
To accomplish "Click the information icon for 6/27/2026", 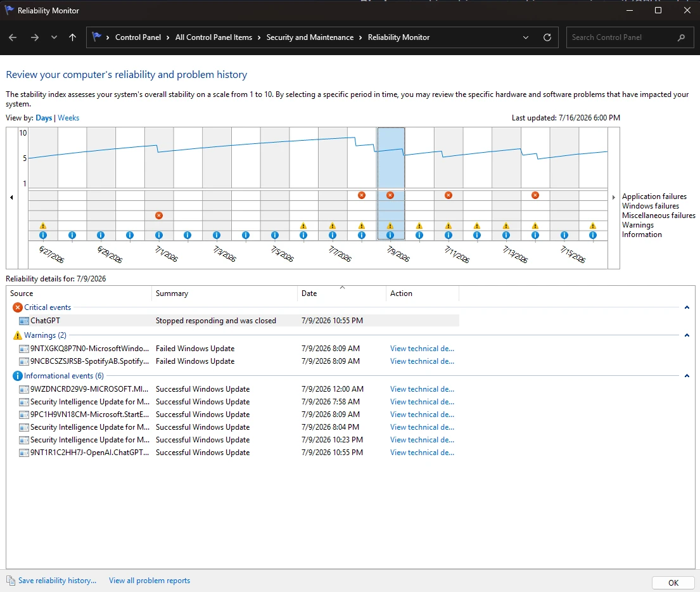I will pos(43,235).
